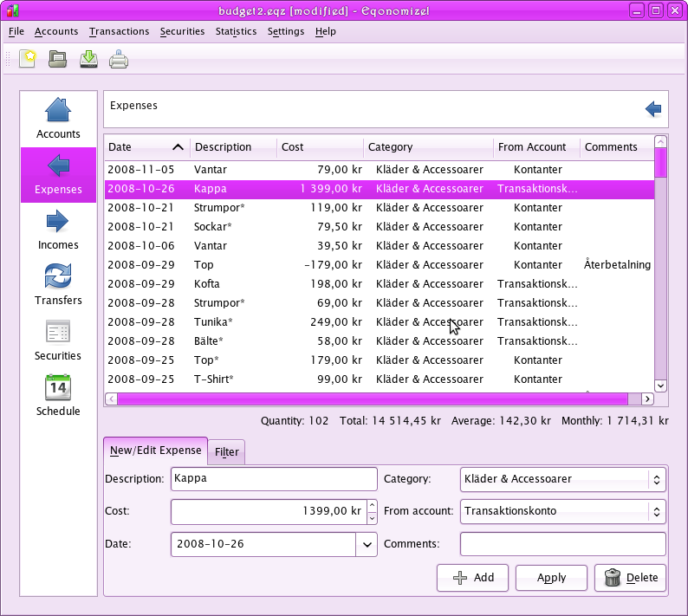
Task: Click the Delete button
Action: click(631, 578)
